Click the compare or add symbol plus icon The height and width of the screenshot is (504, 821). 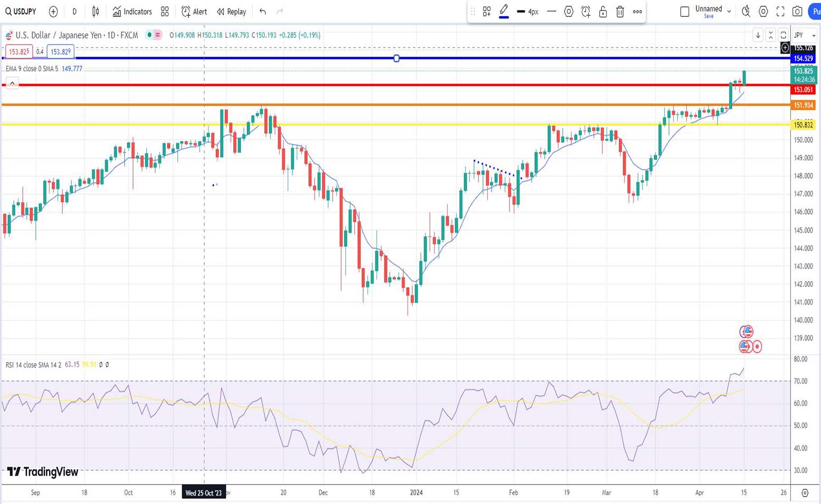pyautogui.click(x=53, y=12)
